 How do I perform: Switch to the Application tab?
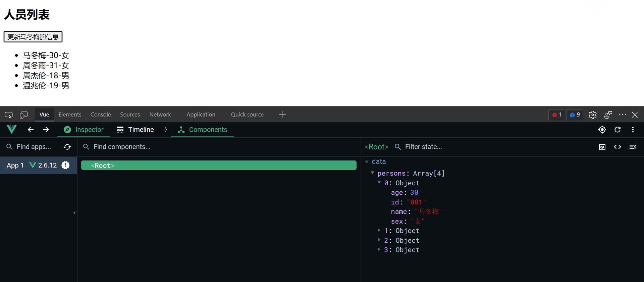point(201,115)
